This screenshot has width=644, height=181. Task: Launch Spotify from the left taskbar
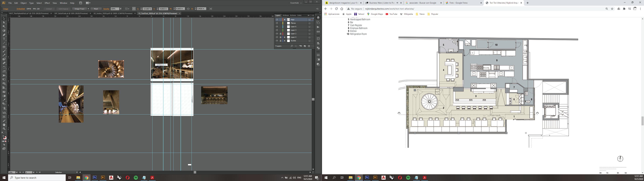[x=136, y=177]
